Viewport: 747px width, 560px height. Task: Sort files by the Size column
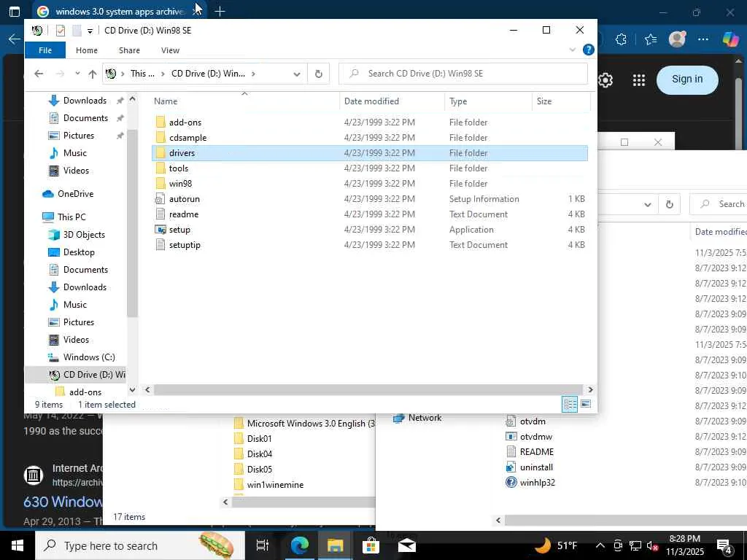tap(544, 101)
